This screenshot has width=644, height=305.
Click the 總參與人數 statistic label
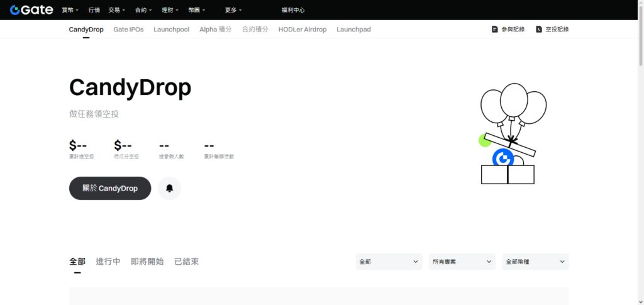coord(172,157)
